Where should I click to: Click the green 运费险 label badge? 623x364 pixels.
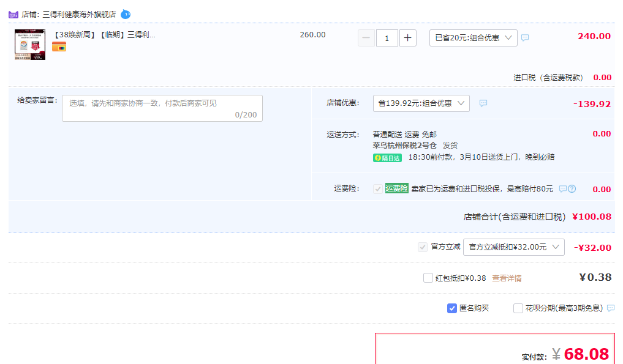pyautogui.click(x=396, y=188)
